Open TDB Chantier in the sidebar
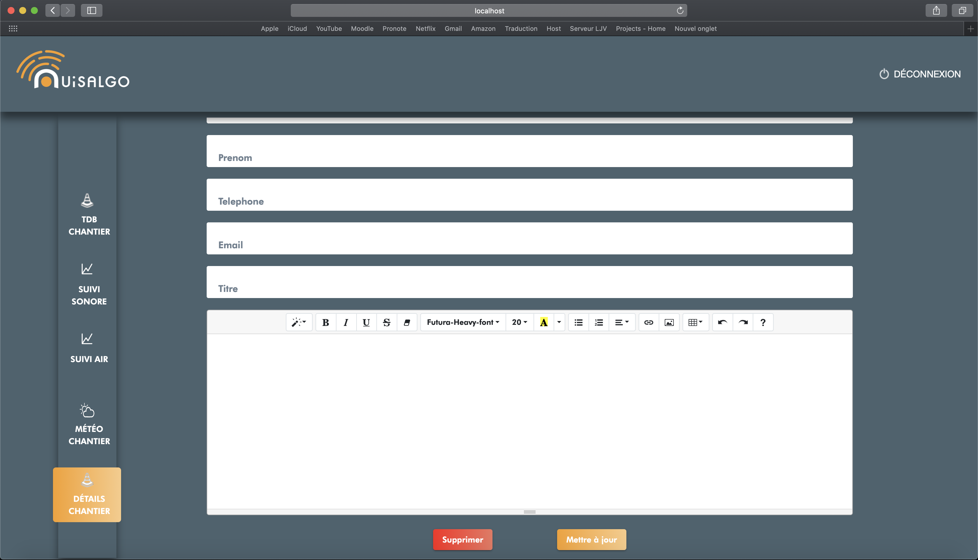Image resolution: width=978 pixels, height=560 pixels. tap(89, 215)
